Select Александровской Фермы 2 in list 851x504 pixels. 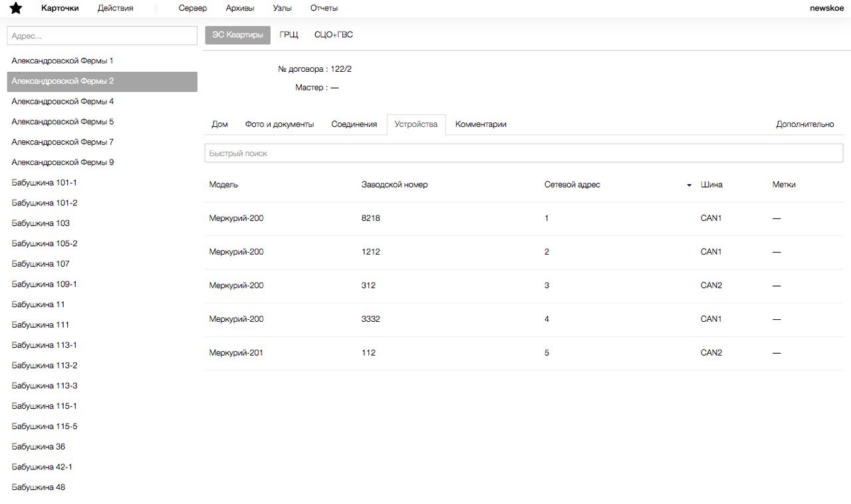click(102, 81)
